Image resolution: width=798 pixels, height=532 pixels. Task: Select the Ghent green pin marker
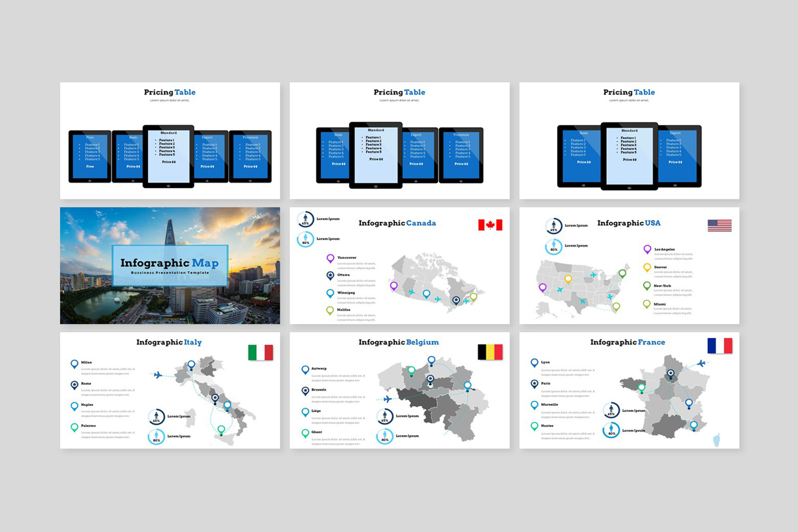pos(305,433)
